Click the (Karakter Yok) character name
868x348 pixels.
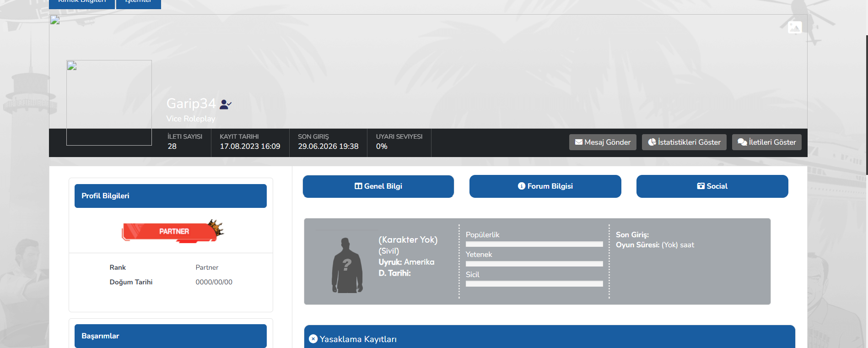point(408,240)
